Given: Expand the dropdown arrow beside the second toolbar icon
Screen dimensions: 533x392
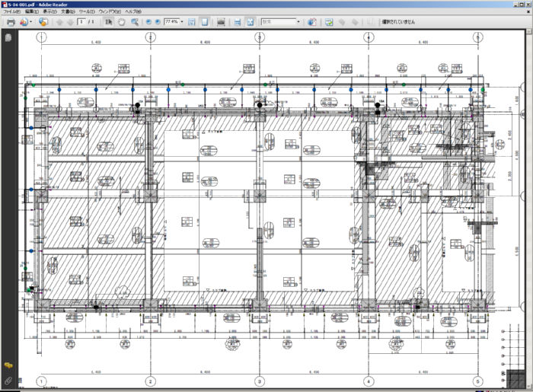Looking at the screenshot, I should pos(30,22).
